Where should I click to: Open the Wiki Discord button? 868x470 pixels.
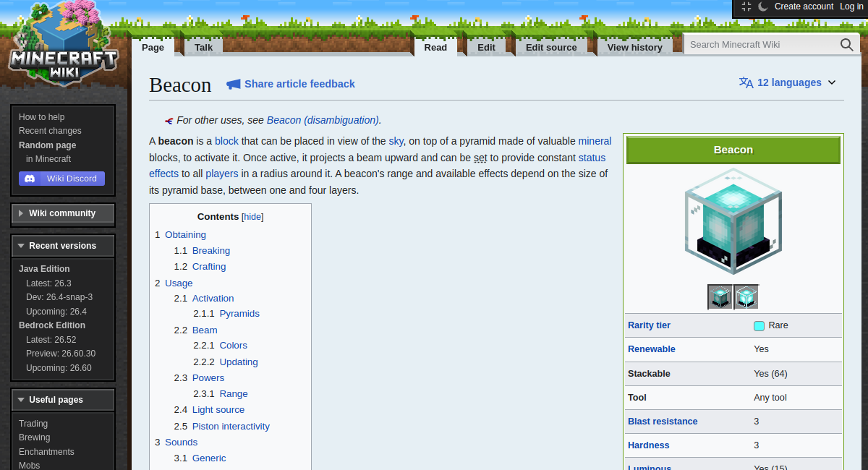click(61, 179)
